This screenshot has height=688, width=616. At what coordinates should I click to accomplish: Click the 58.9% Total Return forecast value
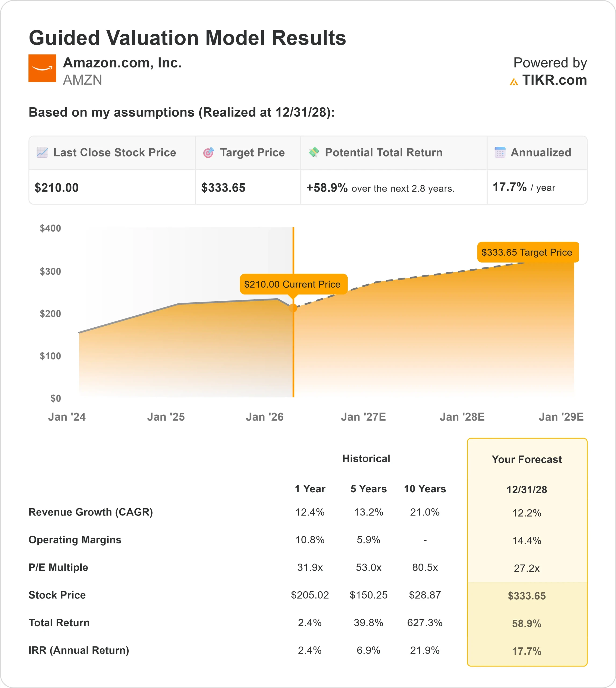coord(527,623)
